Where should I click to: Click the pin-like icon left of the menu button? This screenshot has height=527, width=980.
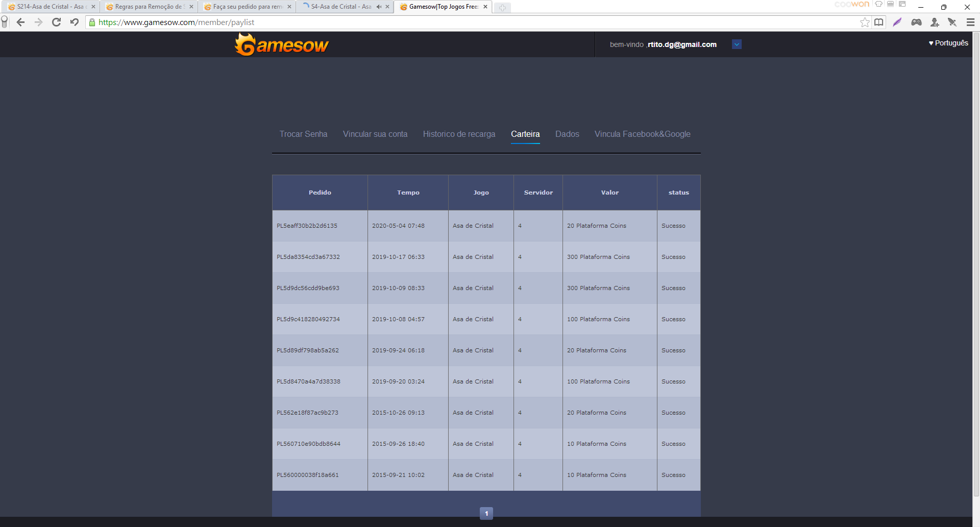(x=952, y=22)
